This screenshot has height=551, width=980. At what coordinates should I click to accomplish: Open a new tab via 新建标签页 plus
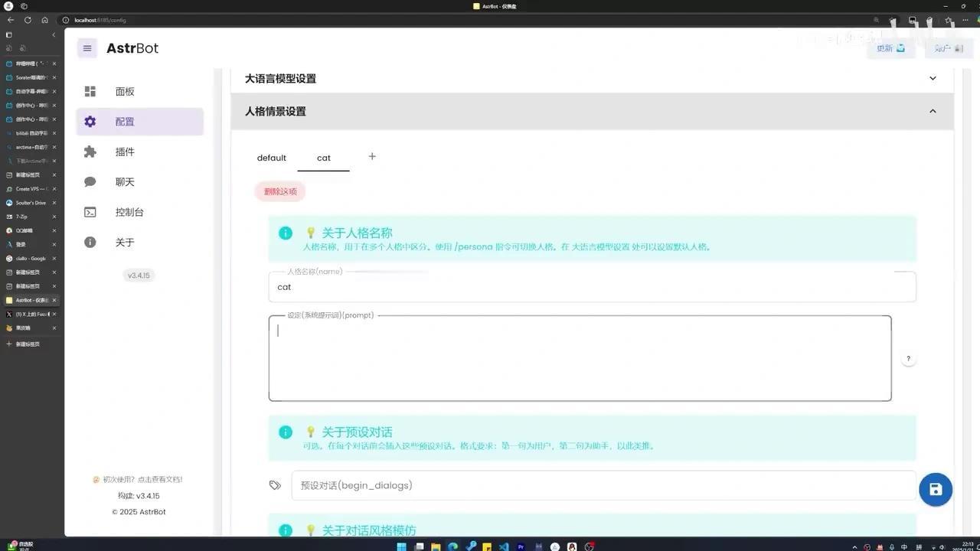coord(23,344)
